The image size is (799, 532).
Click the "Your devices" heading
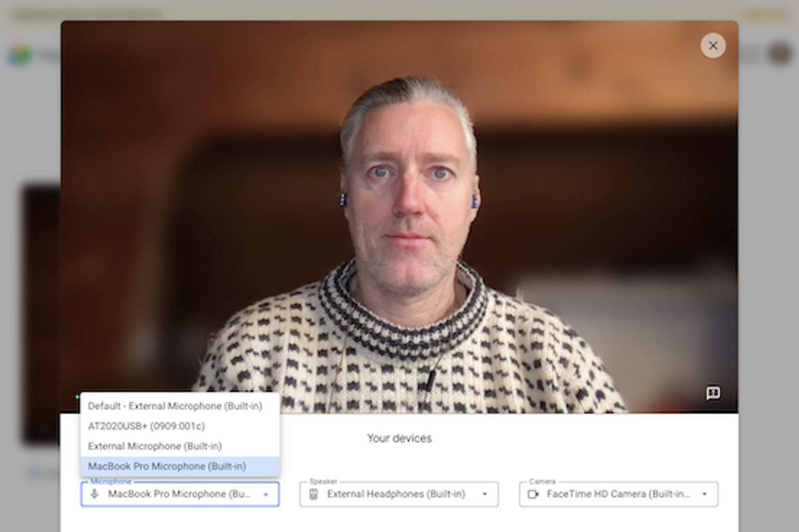399,438
